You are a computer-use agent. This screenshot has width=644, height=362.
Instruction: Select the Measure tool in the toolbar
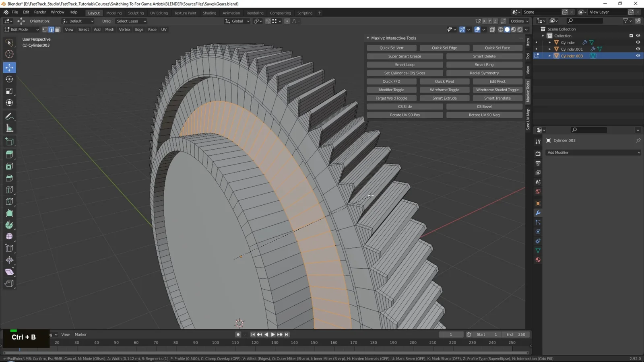(x=9, y=128)
